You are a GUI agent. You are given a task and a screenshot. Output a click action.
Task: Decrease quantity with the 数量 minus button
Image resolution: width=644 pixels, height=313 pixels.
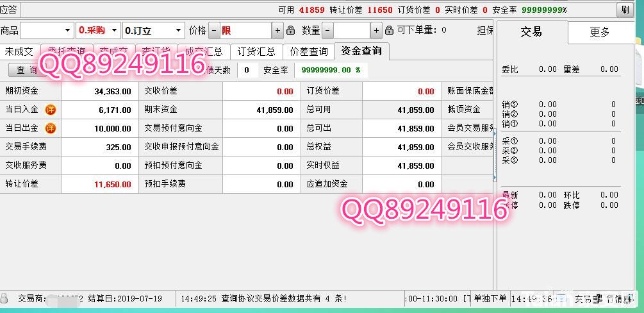click(327, 30)
